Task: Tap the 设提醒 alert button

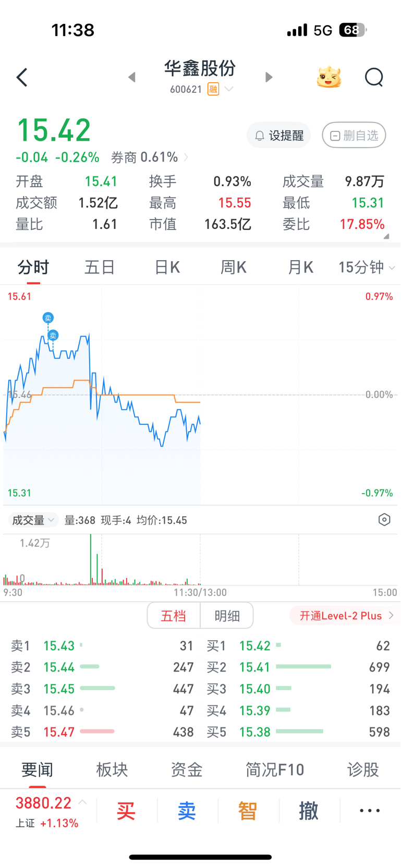Action: tap(279, 136)
